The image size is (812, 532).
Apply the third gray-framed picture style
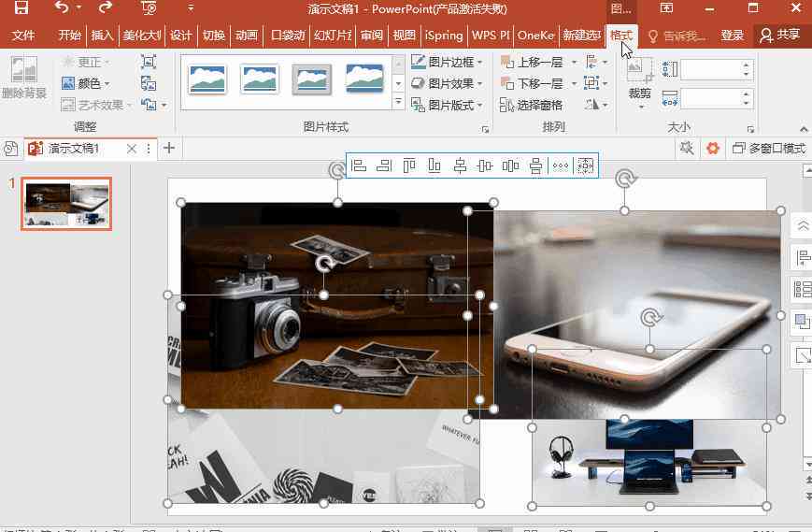coord(312,79)
